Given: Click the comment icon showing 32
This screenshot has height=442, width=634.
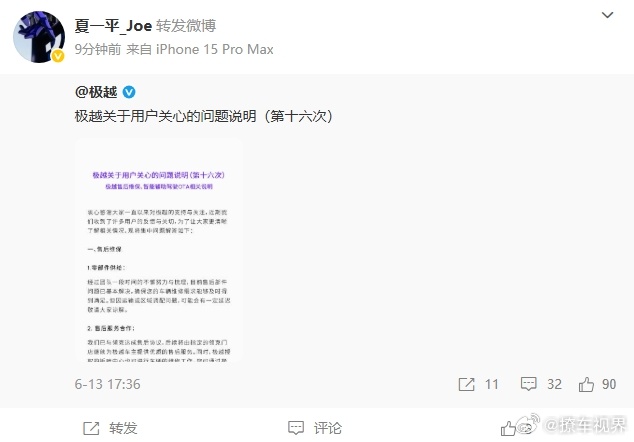Looking at the screenshot, I should click(528, 384).
